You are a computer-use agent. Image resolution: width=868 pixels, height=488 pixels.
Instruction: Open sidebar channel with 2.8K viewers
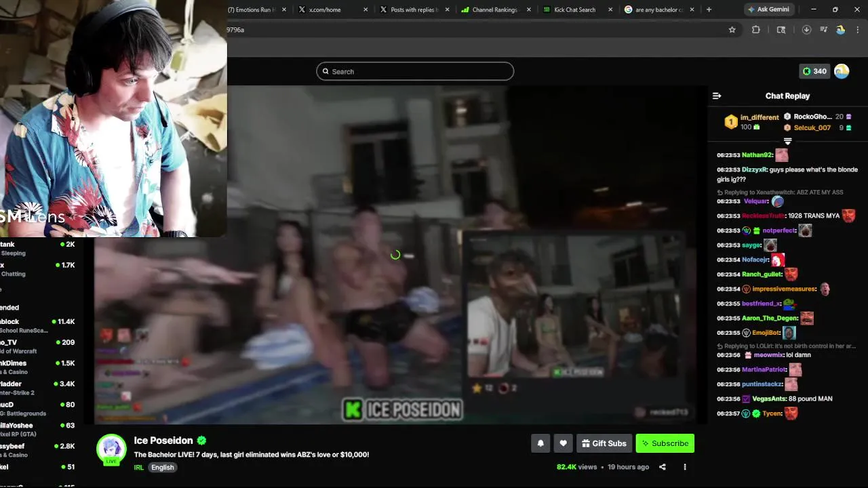click(x=38, y=450)
